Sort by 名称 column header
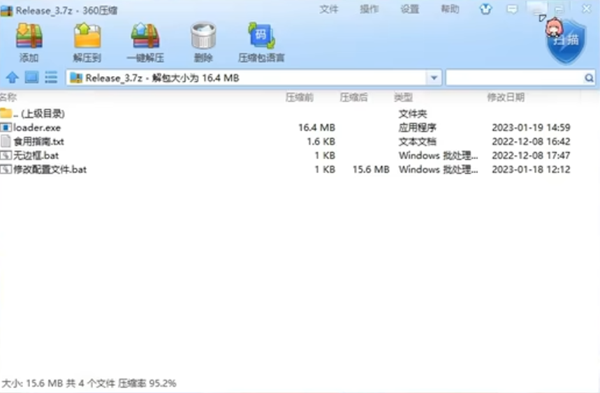 pos(8,97)
